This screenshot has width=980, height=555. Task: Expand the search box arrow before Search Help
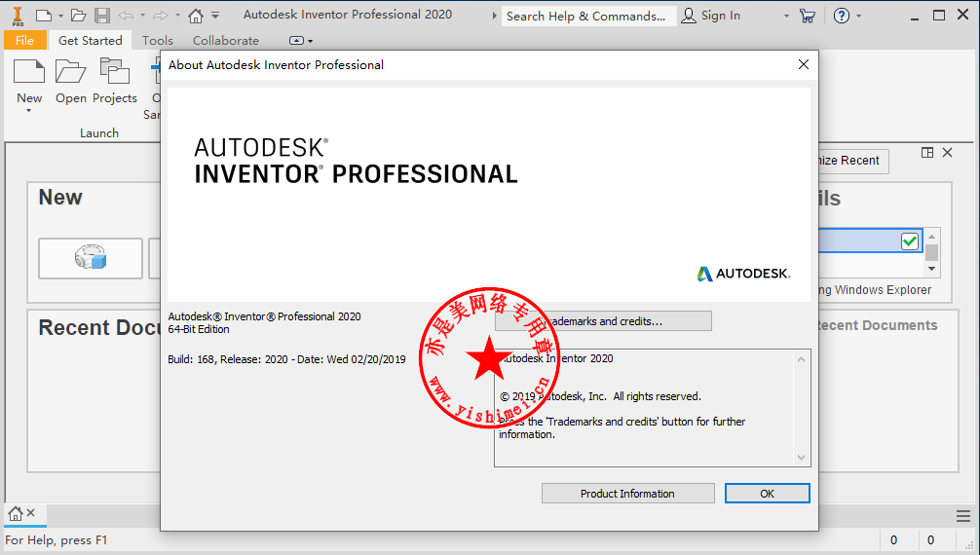coord(494,16)
